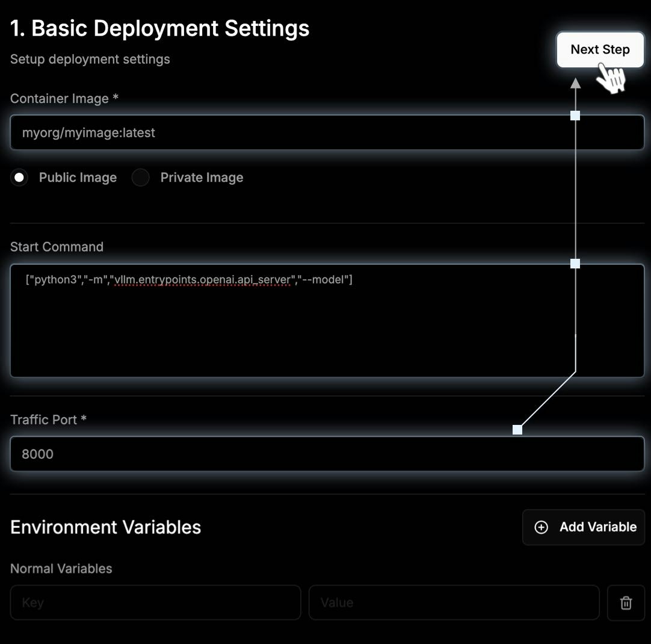651x644 pixels.
Task: Click inside the Start Command text area
Action: (327, 321)
